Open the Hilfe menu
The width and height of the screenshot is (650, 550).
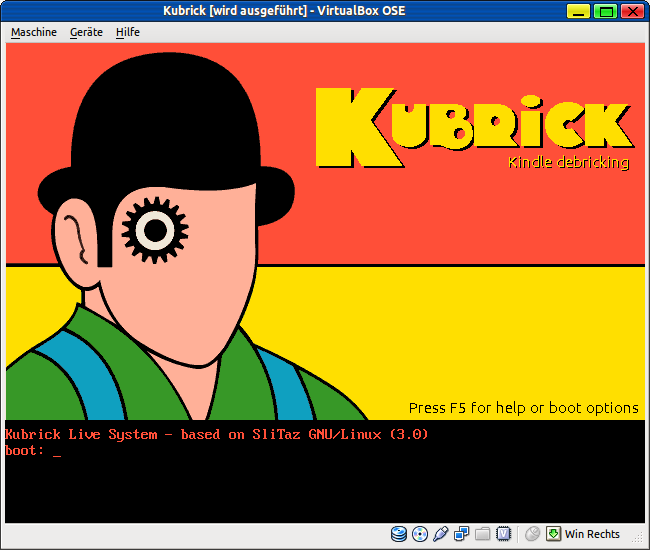pyautogui.click(x=128, y=32)
